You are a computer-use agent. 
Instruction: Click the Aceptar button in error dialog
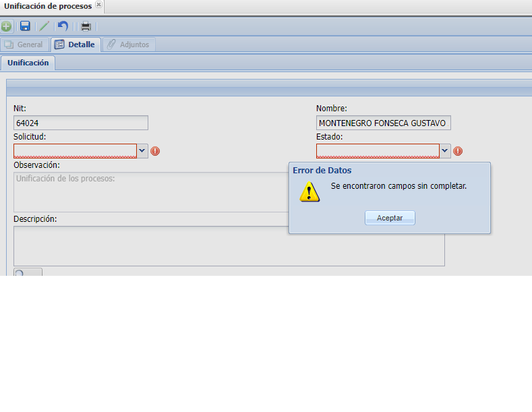tap(390, 218)
